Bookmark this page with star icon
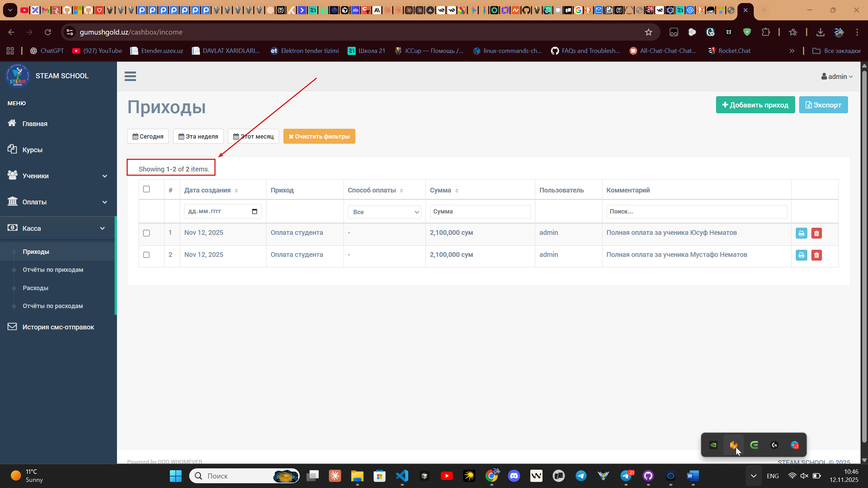The width and height of the screenshot is (868, 488). [x=648, y=32]
